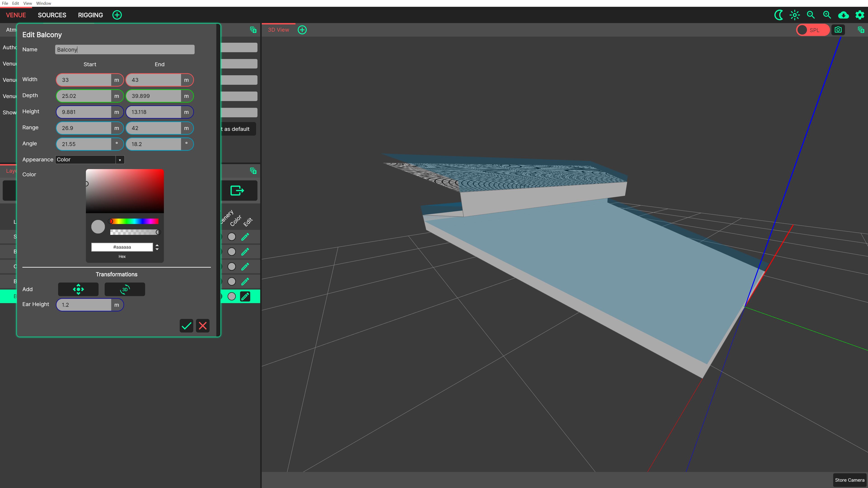Viewport: 868px width, 488px height.
Task: Click the Ear Height input field
Action: click(x=84, y=305)
